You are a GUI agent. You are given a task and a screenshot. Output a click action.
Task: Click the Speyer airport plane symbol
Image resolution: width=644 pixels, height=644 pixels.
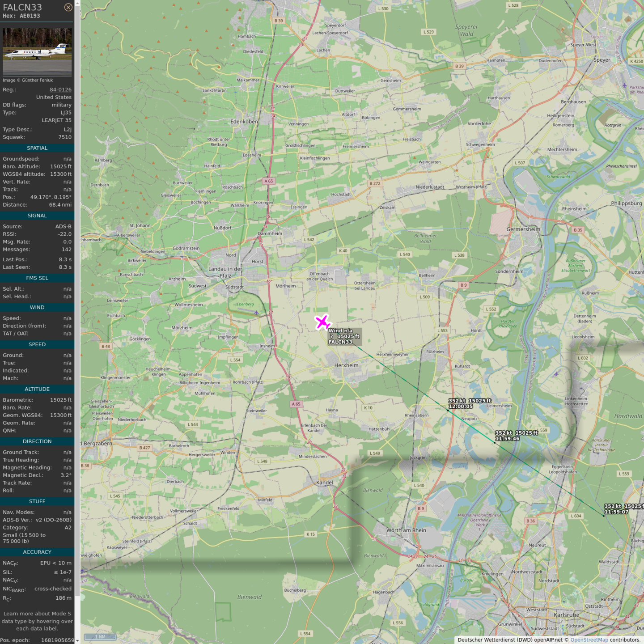[x=624, y=85]
